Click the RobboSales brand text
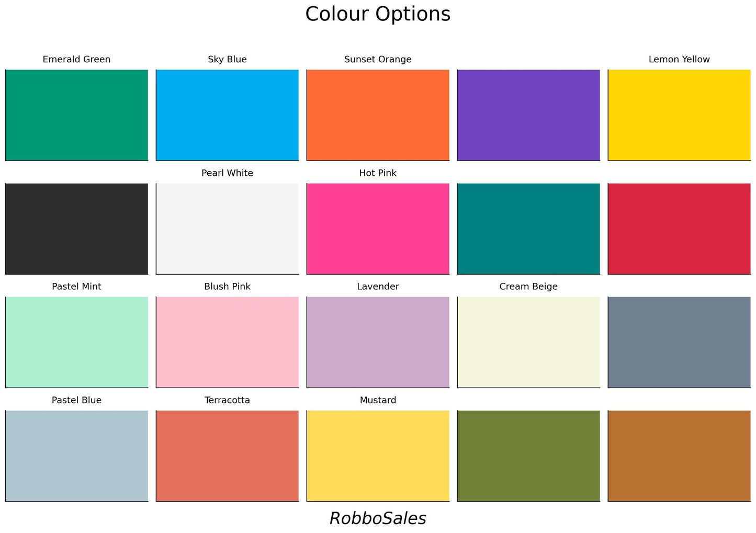Screen dimensions: 756x533 click(378, 518)
